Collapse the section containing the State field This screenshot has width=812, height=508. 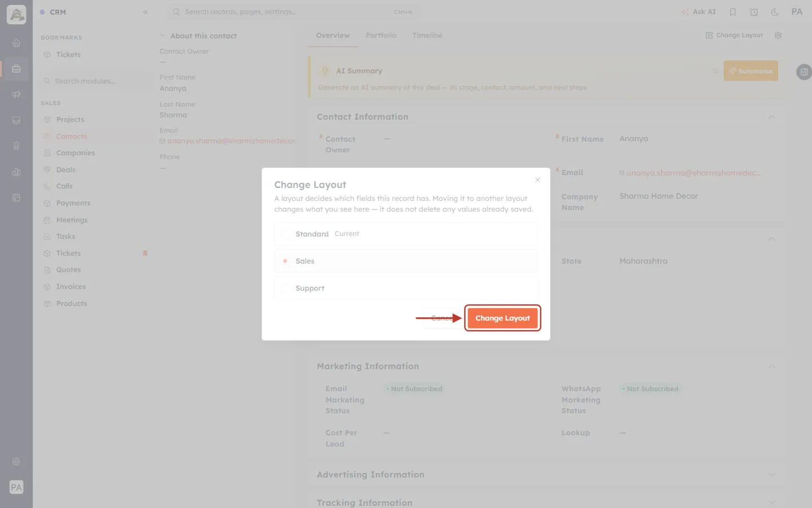pyautogui.click(x=771, y=239)
